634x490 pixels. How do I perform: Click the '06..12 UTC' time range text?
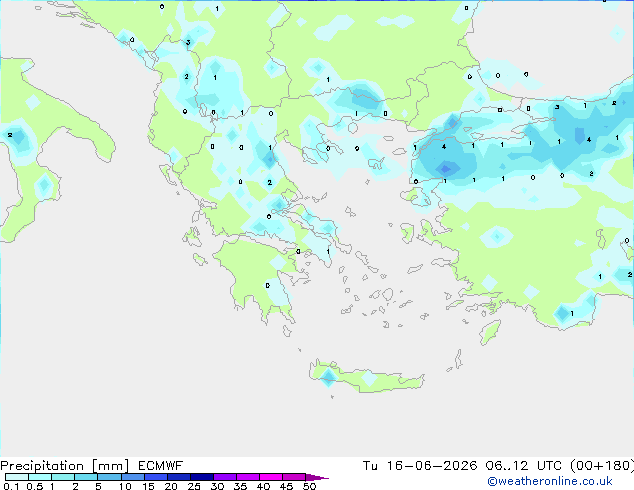tap(523, 466)
